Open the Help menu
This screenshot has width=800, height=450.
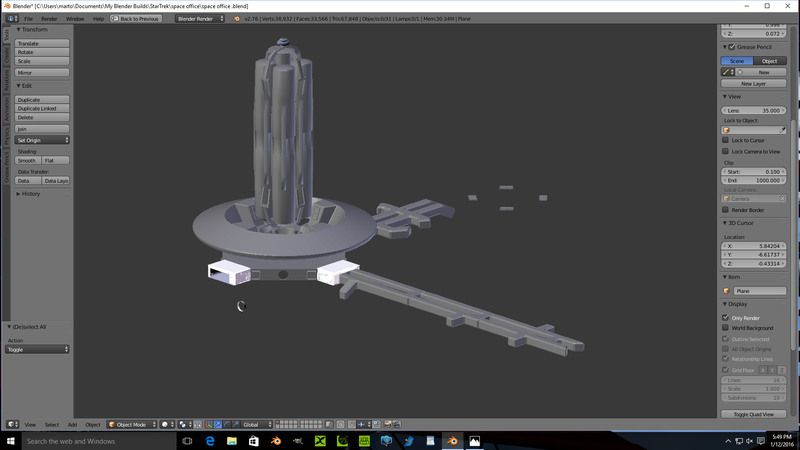pyautogui.click(x=98, y=19)
